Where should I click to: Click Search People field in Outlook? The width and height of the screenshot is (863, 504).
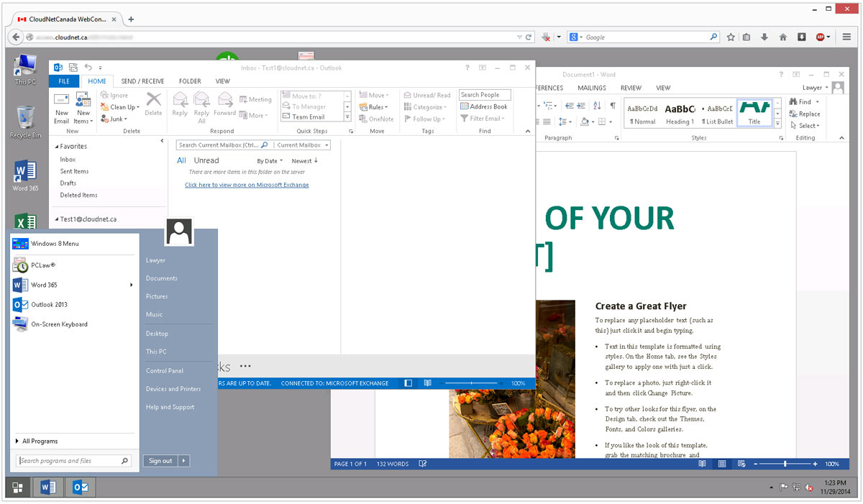coord(485,95)
